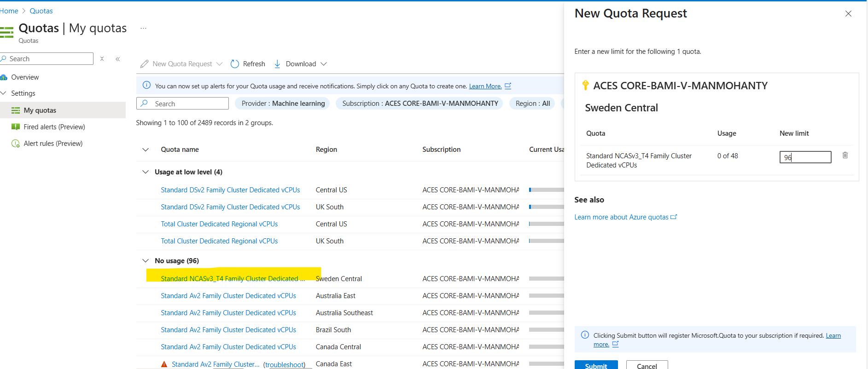Click the info icon in alerts banner
This screenshot has height=369, width=868.
tap(146, 85)
